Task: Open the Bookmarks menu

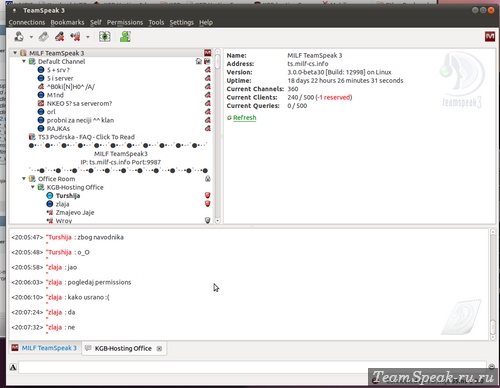Action: tap(67, 22)
